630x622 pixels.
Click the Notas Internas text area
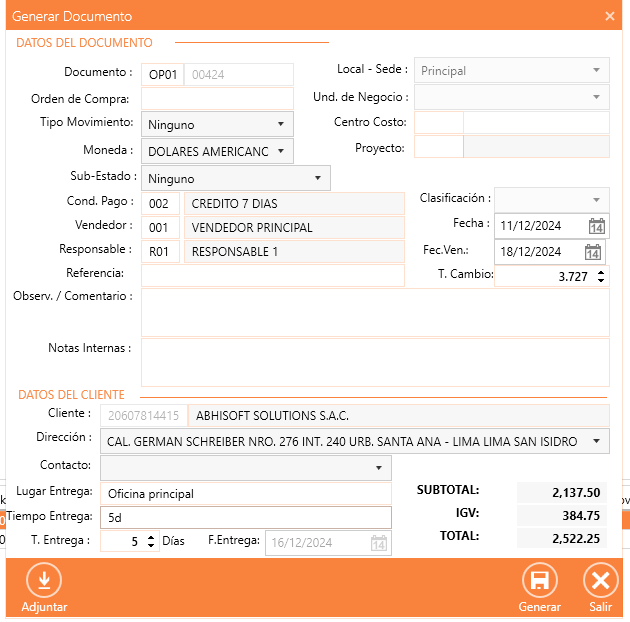point(375,362)
